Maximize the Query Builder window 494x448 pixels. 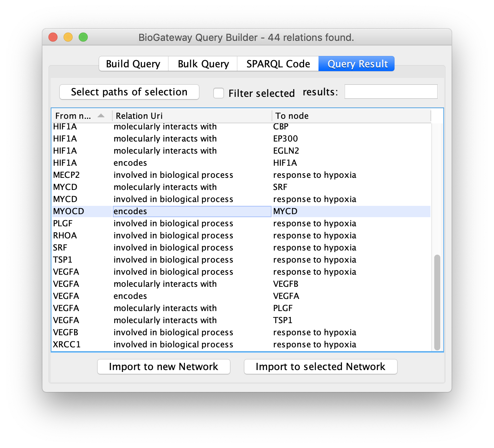click(x=83, y=37)
